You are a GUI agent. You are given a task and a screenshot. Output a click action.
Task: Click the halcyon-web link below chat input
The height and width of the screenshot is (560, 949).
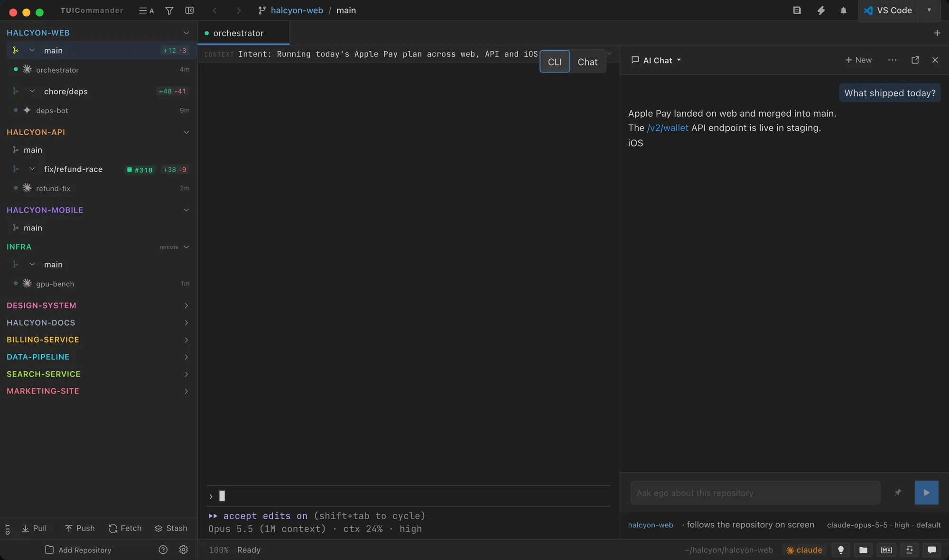[651, 525]
